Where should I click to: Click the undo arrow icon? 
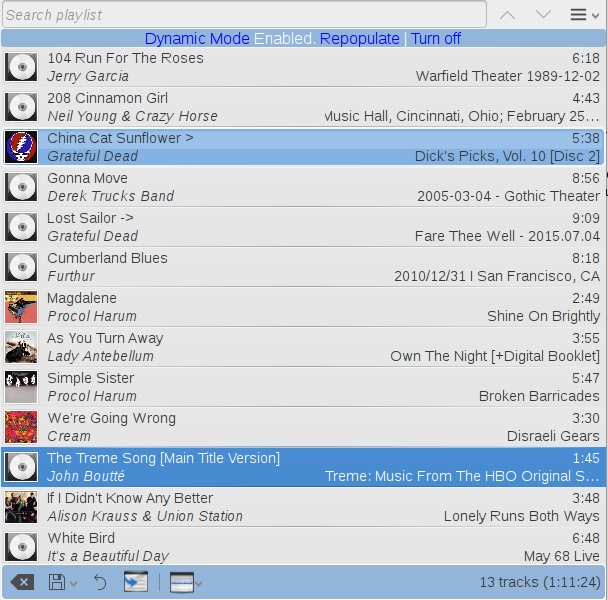click(100, 582)
